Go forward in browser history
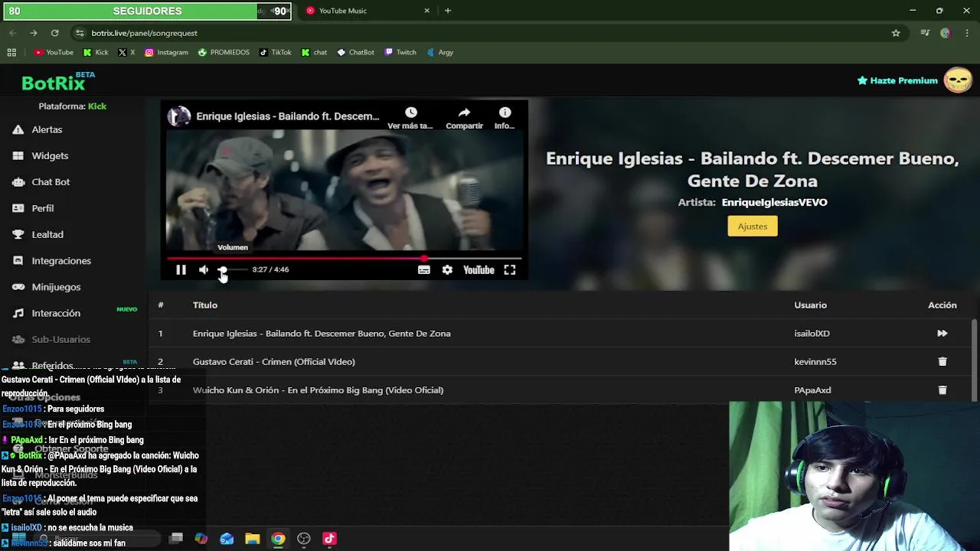Screen dimensions: 980x551 click(x=34, y=33)
